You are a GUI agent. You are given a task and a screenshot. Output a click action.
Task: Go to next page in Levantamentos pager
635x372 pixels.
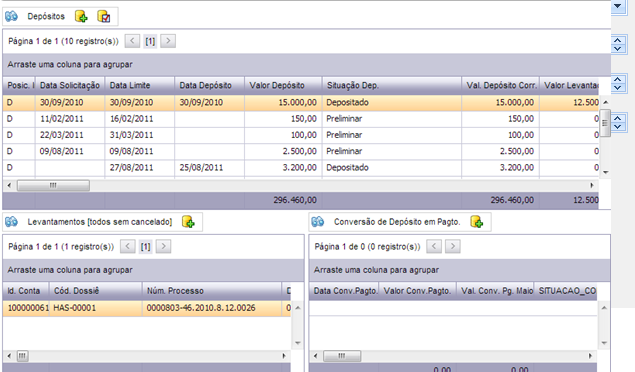(164, 246)
